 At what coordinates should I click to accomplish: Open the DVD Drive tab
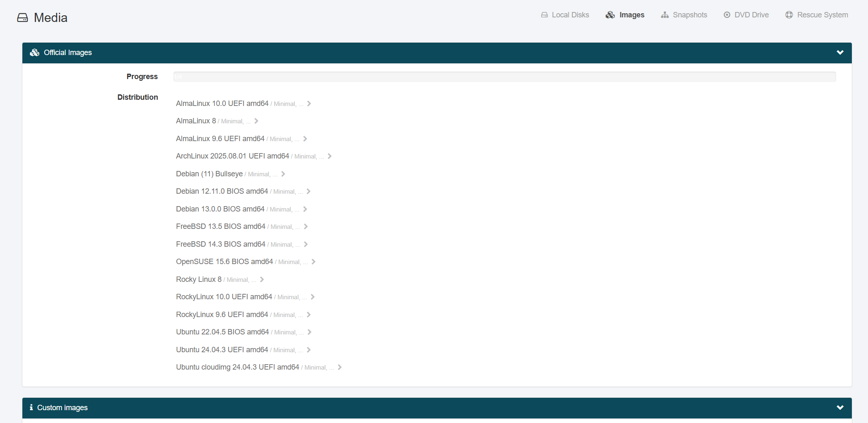[746, 15]
